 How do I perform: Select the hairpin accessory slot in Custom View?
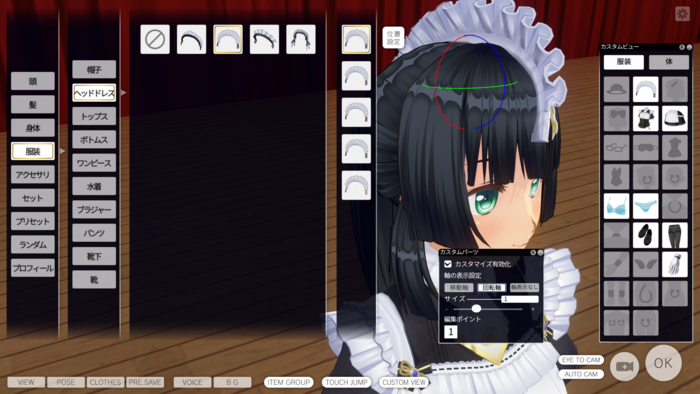click(x=675, y=89)
